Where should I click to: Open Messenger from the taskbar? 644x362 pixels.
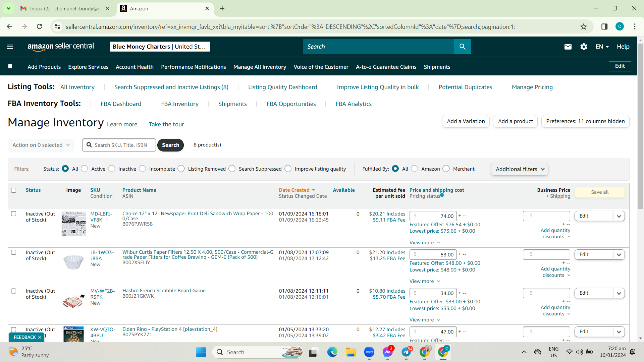388,352
